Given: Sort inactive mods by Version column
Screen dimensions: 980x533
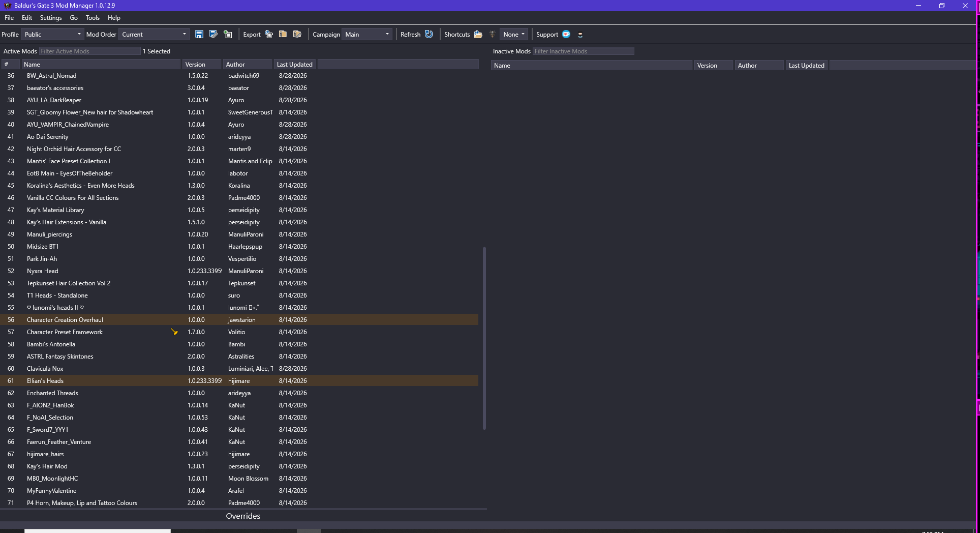Looking at the screenshot, I should tap(714, 65).
